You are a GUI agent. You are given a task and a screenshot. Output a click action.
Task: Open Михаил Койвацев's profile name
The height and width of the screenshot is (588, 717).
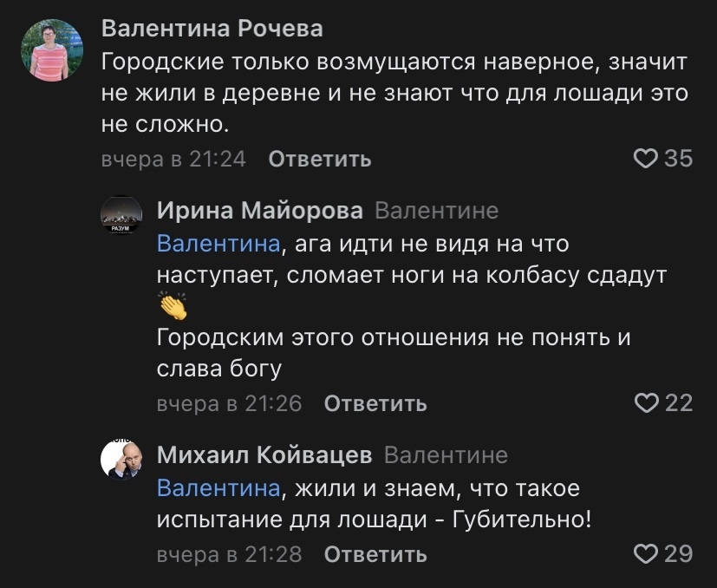coord(264,455)
